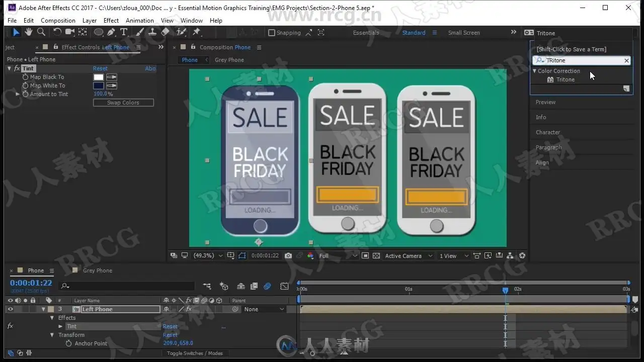Hide the Left Phone layer
The height and width of the screenshot is (362, 644).
(10, 309)
